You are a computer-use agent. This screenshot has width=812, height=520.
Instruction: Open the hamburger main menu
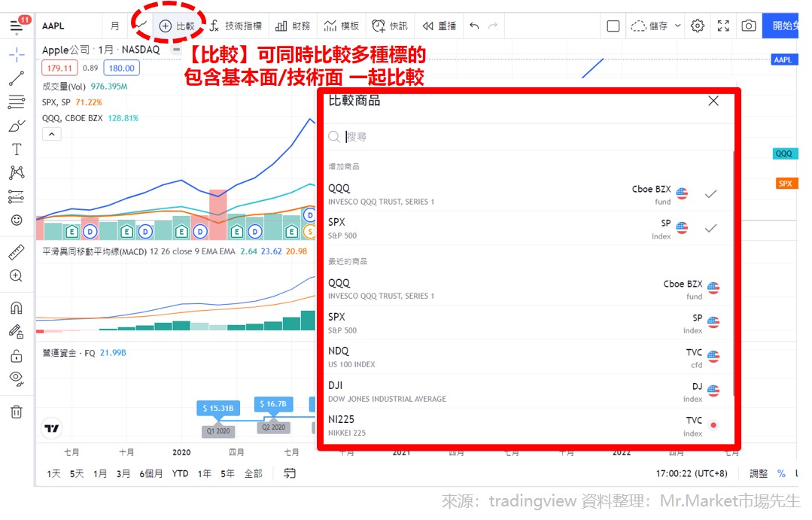click(x=16, y=26)
